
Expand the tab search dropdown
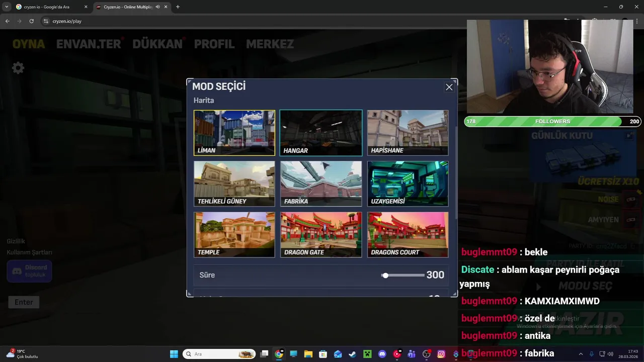(x=6, y=7)
